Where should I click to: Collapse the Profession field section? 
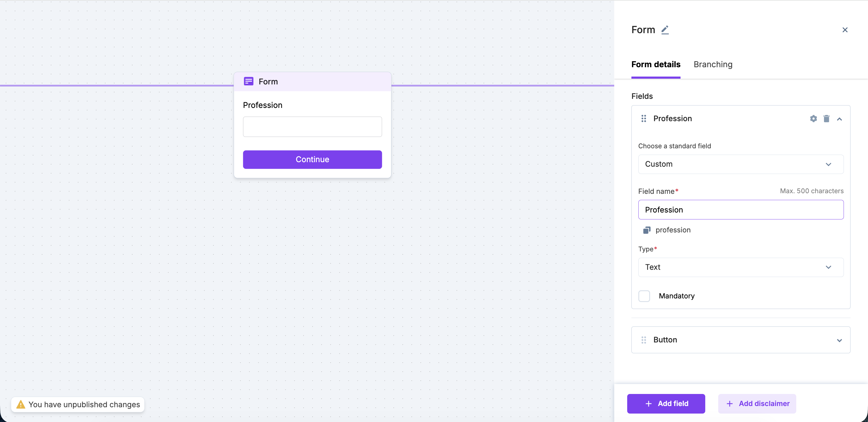(839, 119)
